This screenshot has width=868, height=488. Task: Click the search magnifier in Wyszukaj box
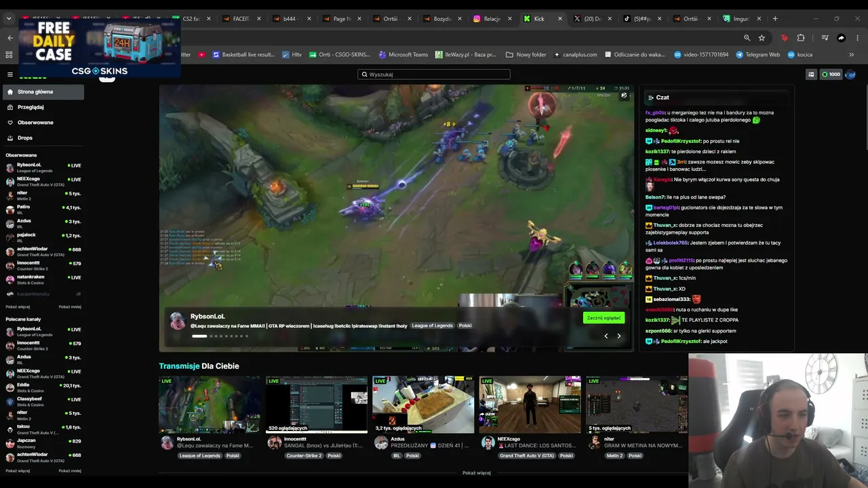click(365, 75)
